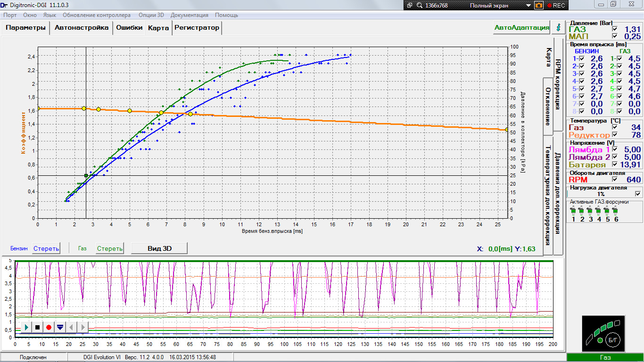The width and height of the screenshot is (644, 362).
Task: Click the green marker at the crosshair
Action: tap(86, 175)
